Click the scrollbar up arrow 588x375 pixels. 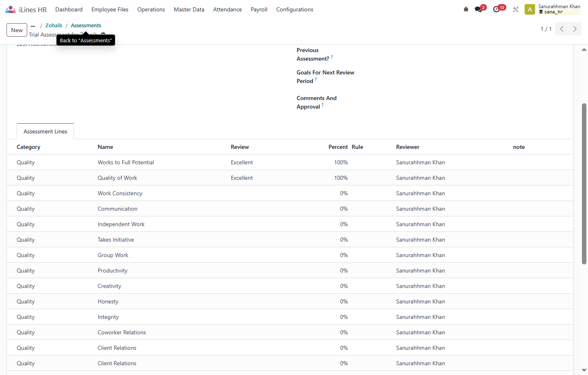584,50
